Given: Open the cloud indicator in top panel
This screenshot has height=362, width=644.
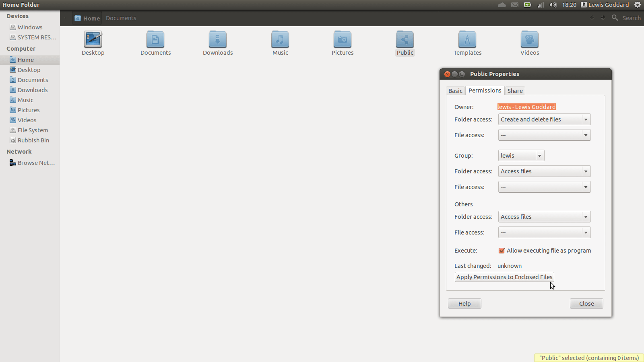Looking at the screenshot, I should coord(502,5).
